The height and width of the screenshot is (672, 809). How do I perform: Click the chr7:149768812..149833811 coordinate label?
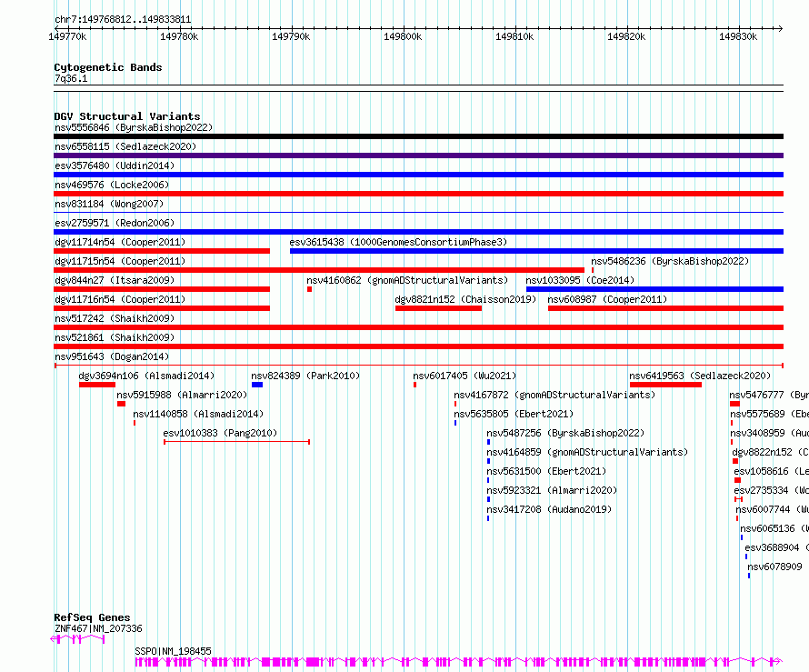pyautogui.click(x=123, y=19)
